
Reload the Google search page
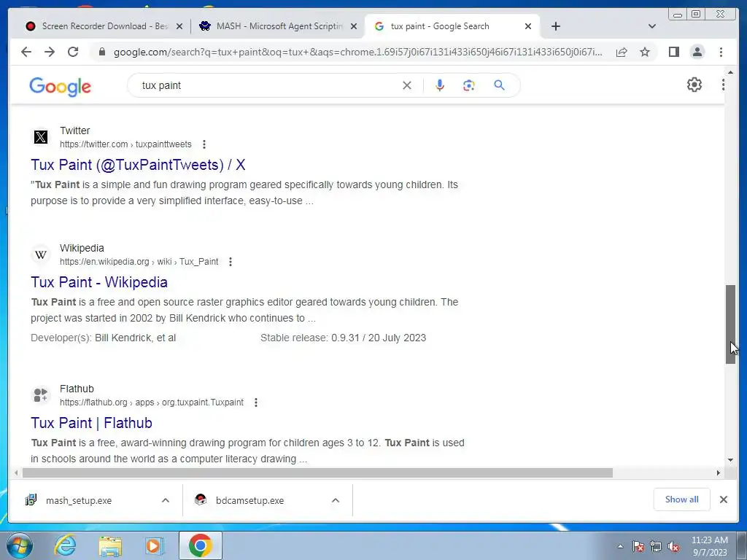click(x=73, y=52)
